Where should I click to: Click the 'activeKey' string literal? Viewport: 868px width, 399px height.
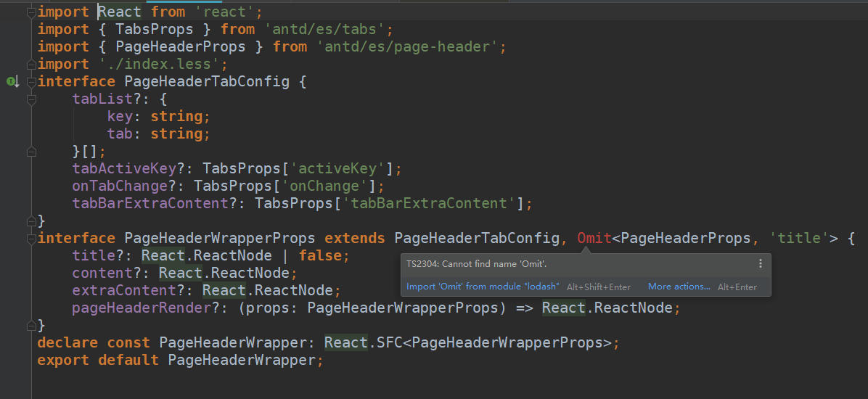pyautogui.click(x=337, y=168)
